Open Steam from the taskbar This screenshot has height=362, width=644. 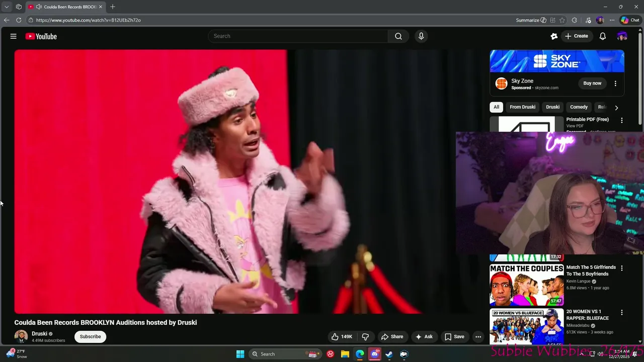(x=389, y=354)
